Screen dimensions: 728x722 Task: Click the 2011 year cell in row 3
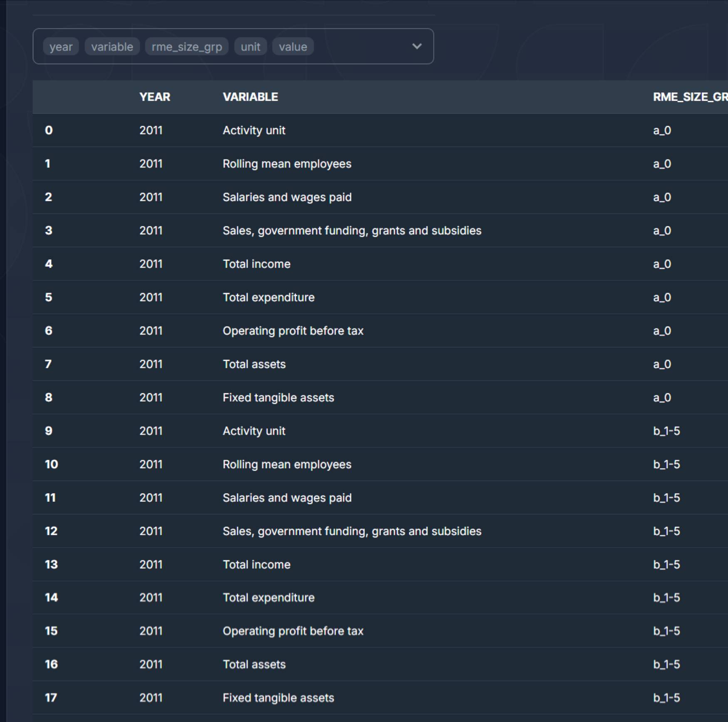(151, 231)
